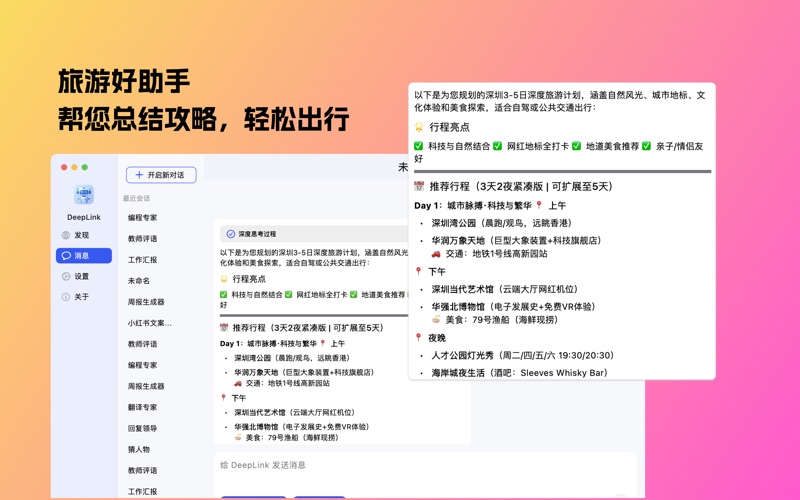800x500 pixels.
Task: Click the green maximize window button
Action: (x=85, y=167)
